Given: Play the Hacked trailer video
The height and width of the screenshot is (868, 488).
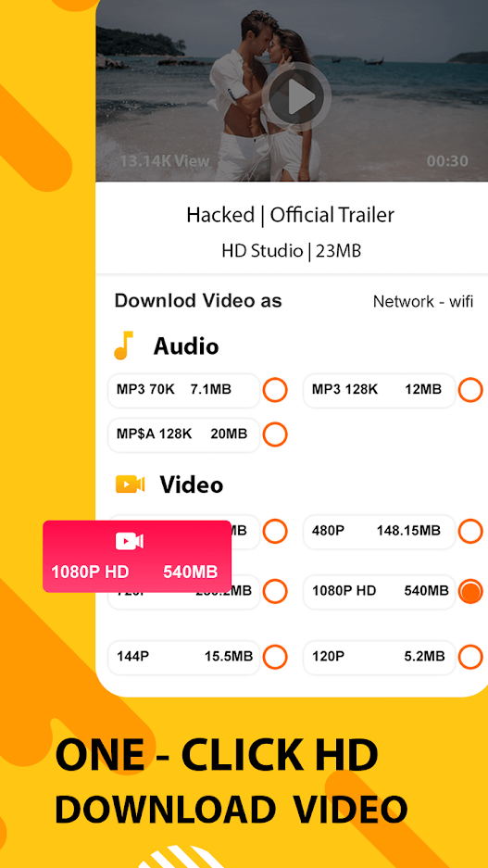Looking at the screenshot, I should click(x=296, y=97).
